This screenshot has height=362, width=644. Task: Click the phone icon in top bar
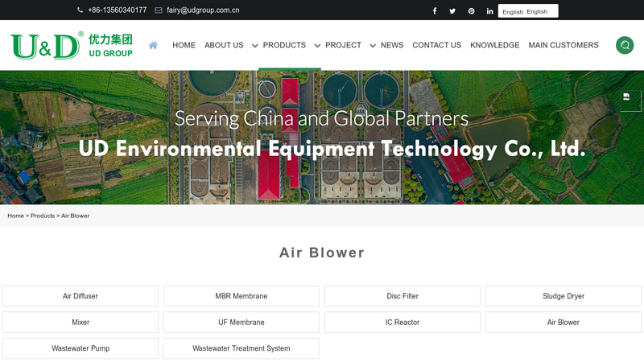[80, 10]
